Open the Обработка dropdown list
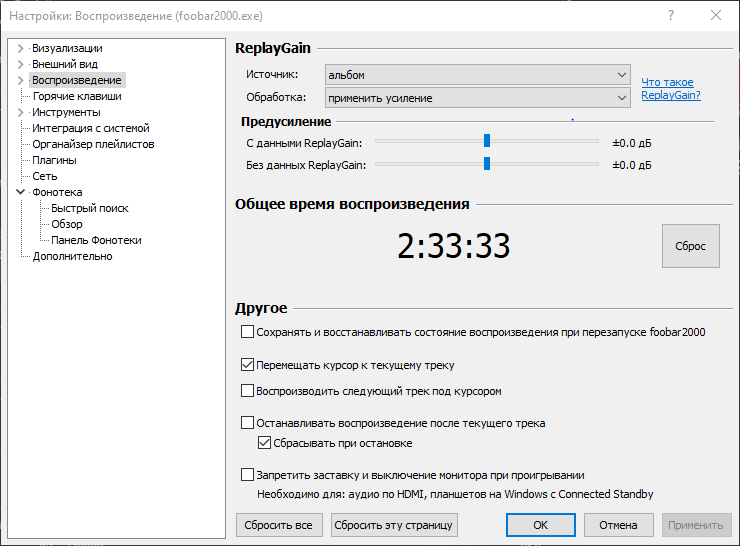This screenshot has height=546, width=740. coord(476,97)
